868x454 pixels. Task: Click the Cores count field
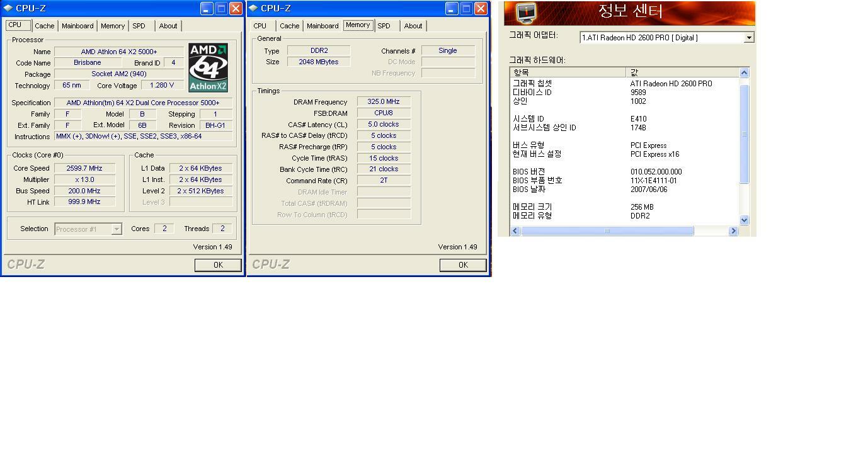pos(164,229)
